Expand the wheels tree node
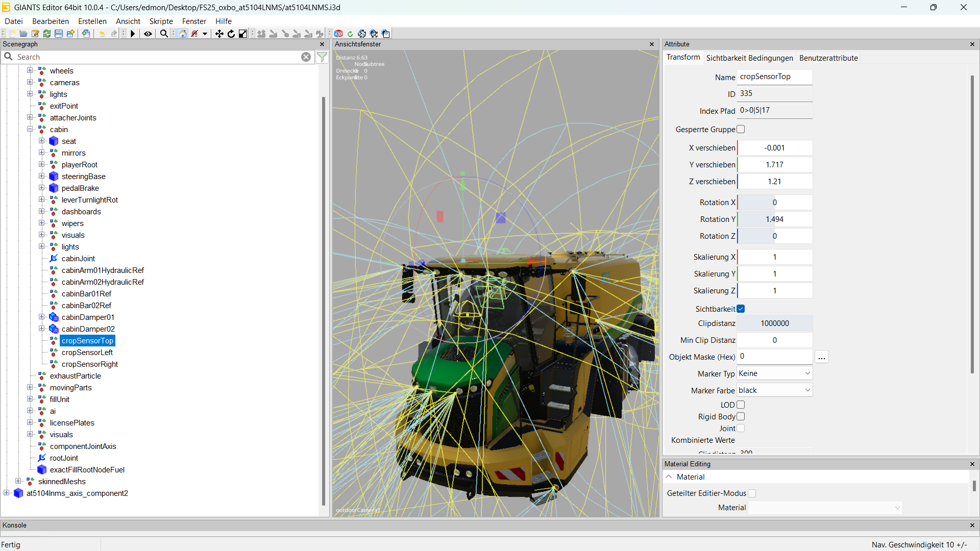 (x=30, y=71)
